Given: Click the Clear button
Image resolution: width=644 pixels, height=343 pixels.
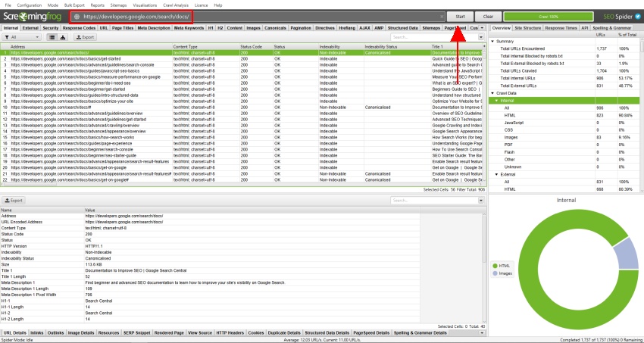Looking at the screenshot, I should [488, 17].
